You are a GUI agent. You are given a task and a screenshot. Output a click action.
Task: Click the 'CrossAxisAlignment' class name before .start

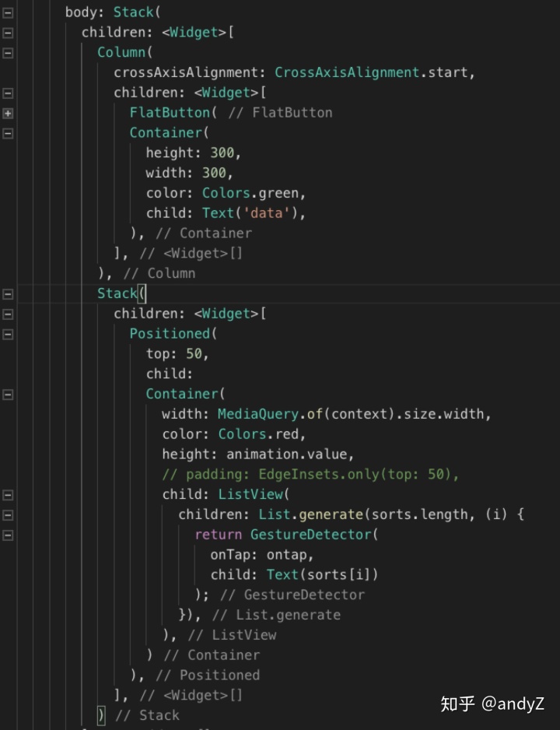click(x=347, y=72)
